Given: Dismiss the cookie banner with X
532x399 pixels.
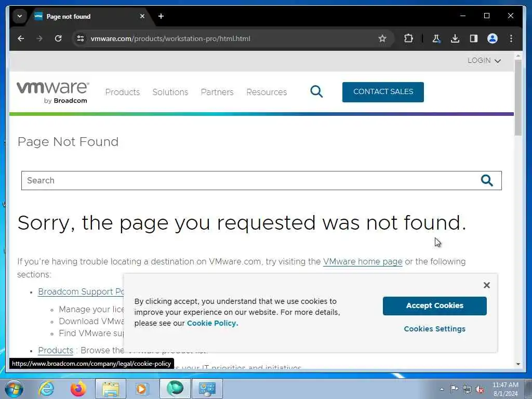Looking at the screenshot, I should coord(486,285).
